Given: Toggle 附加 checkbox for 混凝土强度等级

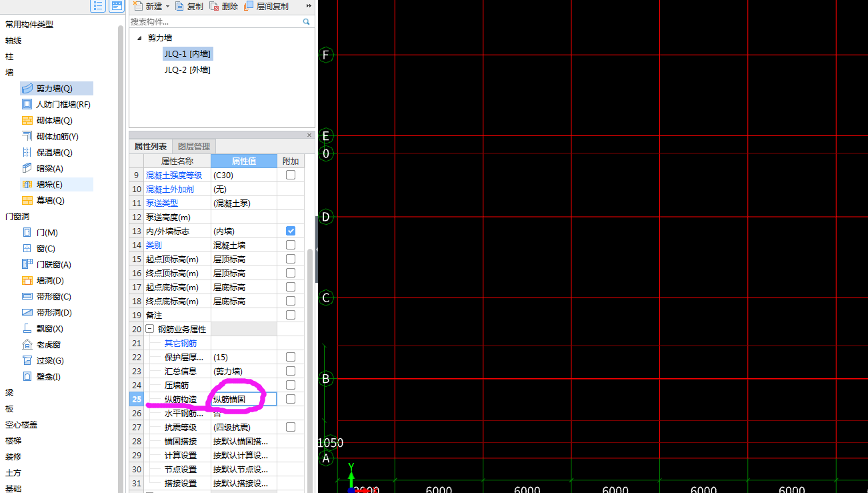Looking at the screenshot, I should 291,175.
